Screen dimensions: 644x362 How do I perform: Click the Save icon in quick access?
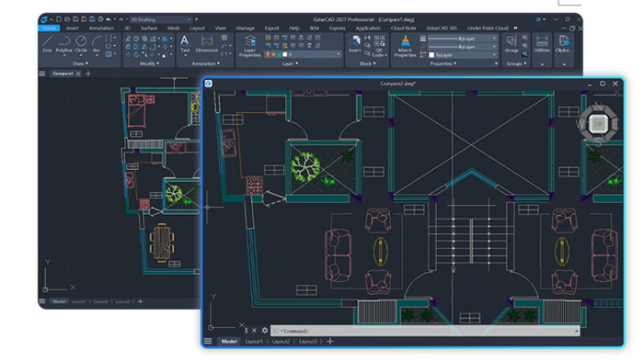75,19
